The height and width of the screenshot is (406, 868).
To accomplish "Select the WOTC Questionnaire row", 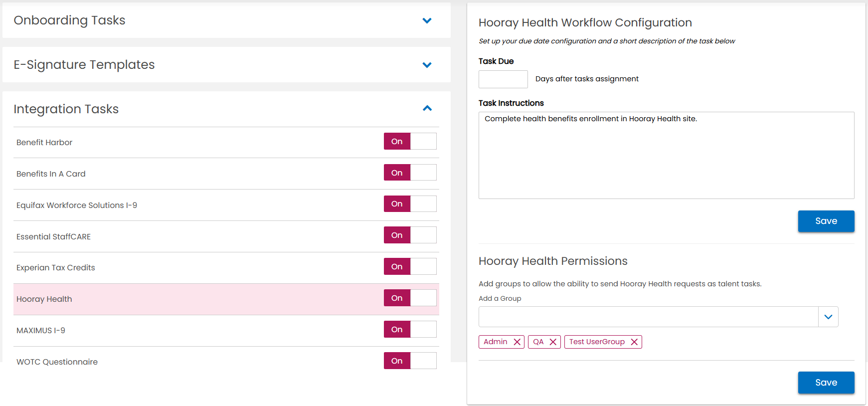I will click(226, 362).
